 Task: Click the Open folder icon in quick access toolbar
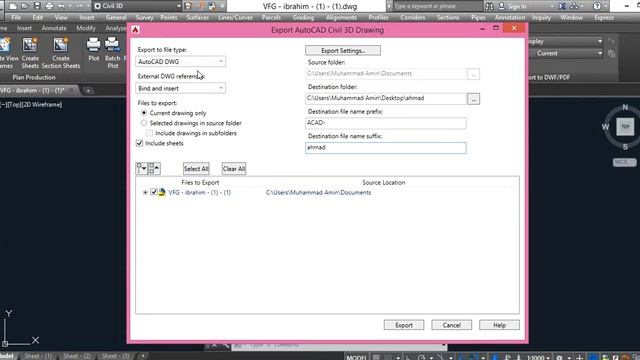tap(24, 6)
